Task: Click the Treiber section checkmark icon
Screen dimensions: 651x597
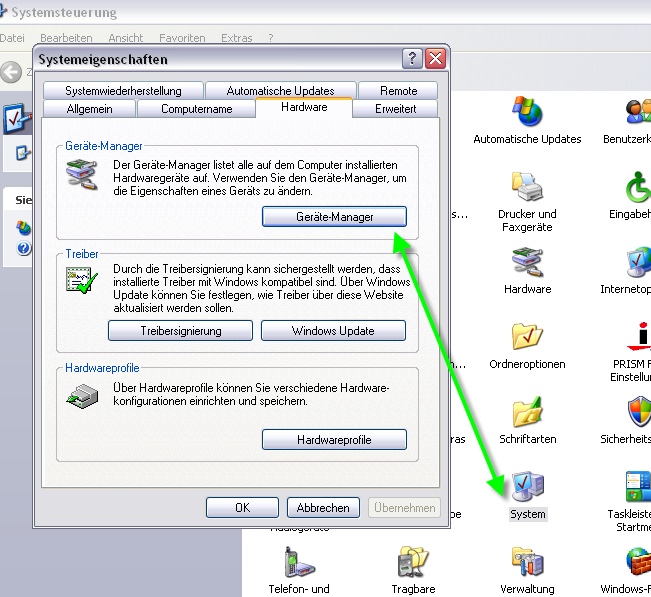Action: point(82,280)
